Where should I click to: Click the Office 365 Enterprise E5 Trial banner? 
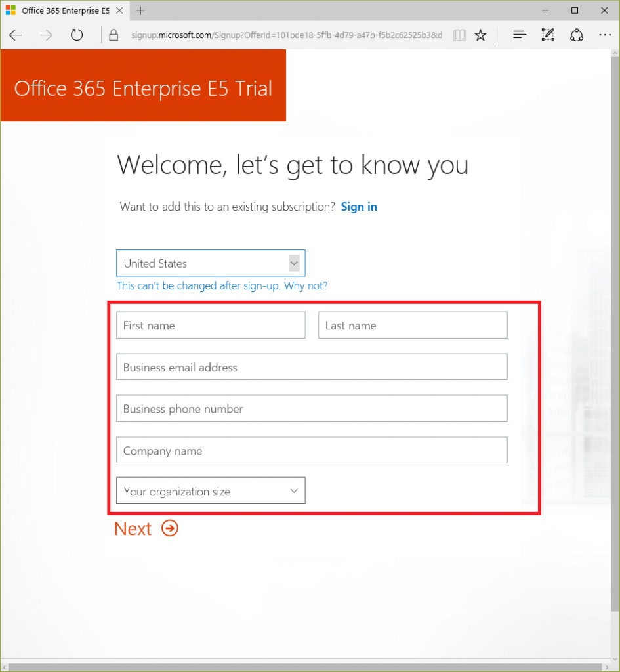pyautogui.click(x=143, y=85)
